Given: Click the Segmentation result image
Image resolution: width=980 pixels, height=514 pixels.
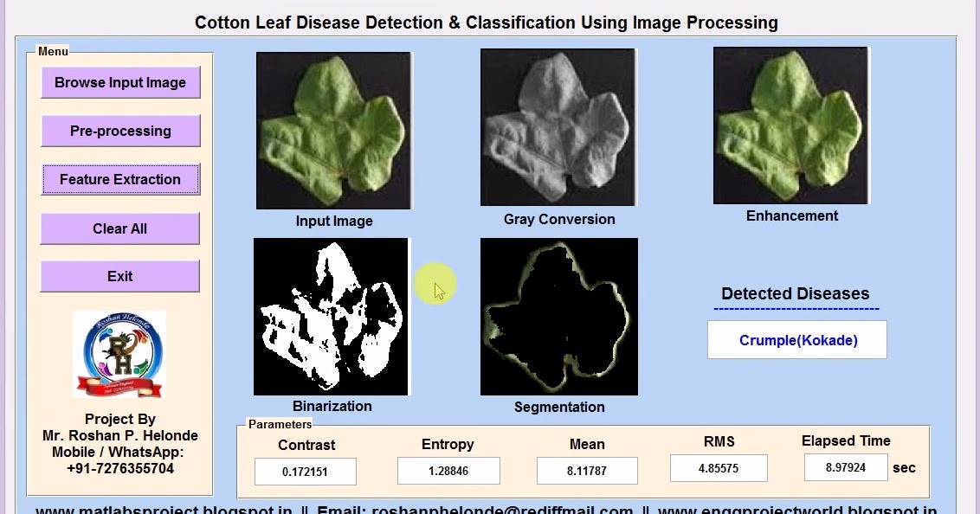Looking at the screenshot, I should click(558, 316).
